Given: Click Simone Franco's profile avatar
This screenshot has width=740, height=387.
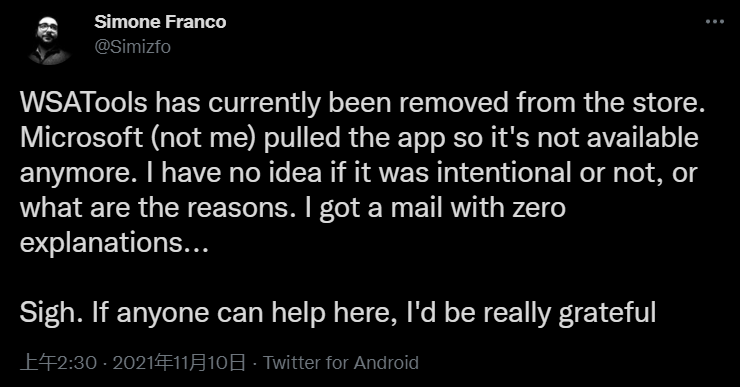Looking at the screenshot, I should tap(49, 40).
